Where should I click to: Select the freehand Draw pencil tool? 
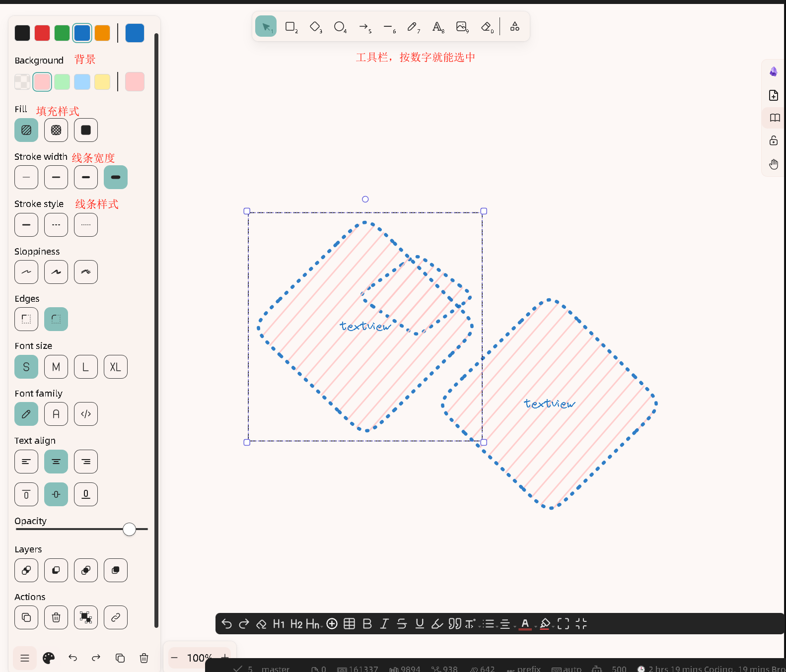point(413,26)
